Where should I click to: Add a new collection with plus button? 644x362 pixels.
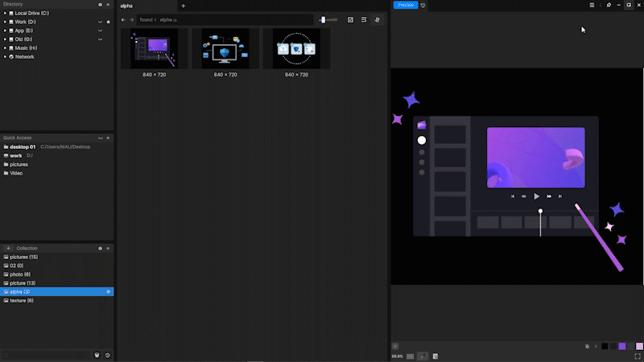click(8, 249)
